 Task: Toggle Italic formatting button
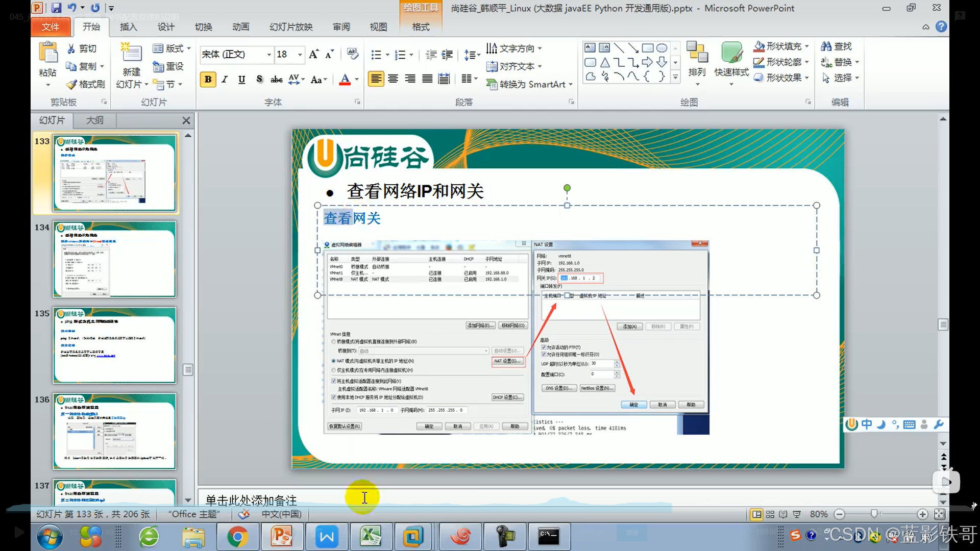pos(225,79)
